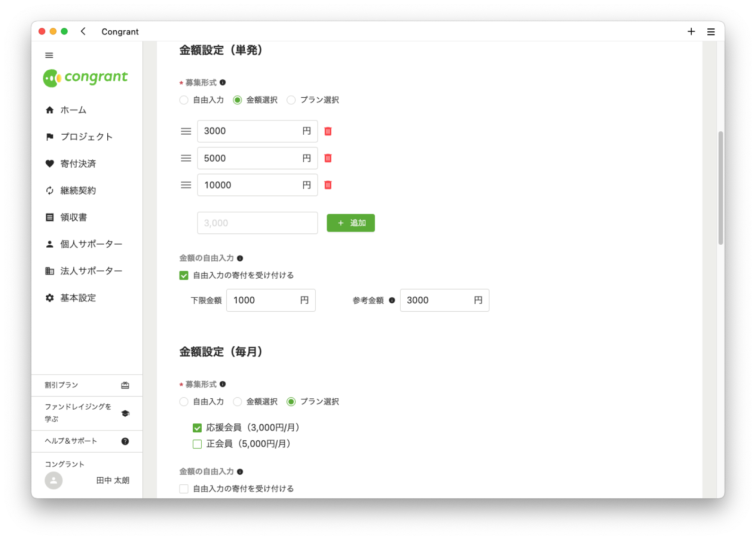Show info for 金額の自由入力 in 単発 section
Viewport: 756px width, 540px height.
click(x=240, y=258)
